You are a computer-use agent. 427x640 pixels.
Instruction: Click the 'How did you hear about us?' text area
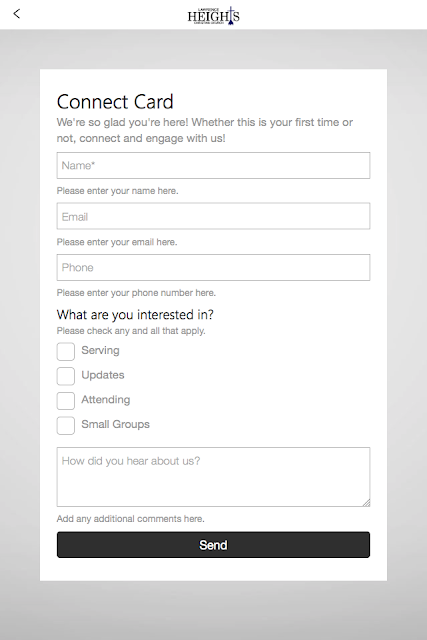point(213,477)
